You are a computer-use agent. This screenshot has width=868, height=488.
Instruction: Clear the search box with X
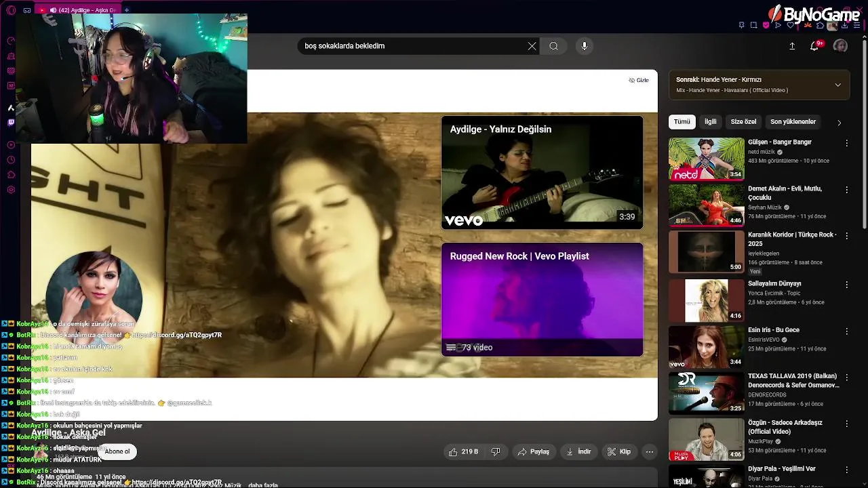[x=532, y=46]
